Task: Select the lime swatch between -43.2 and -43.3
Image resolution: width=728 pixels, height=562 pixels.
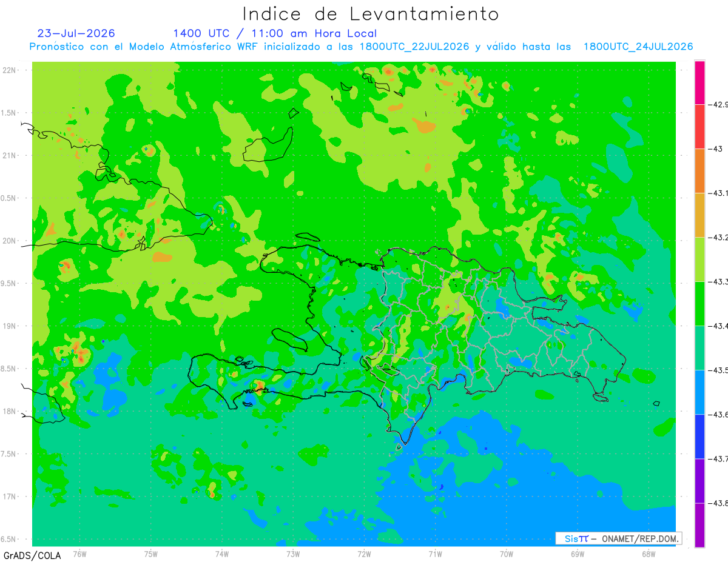Action: coord(699,259)
